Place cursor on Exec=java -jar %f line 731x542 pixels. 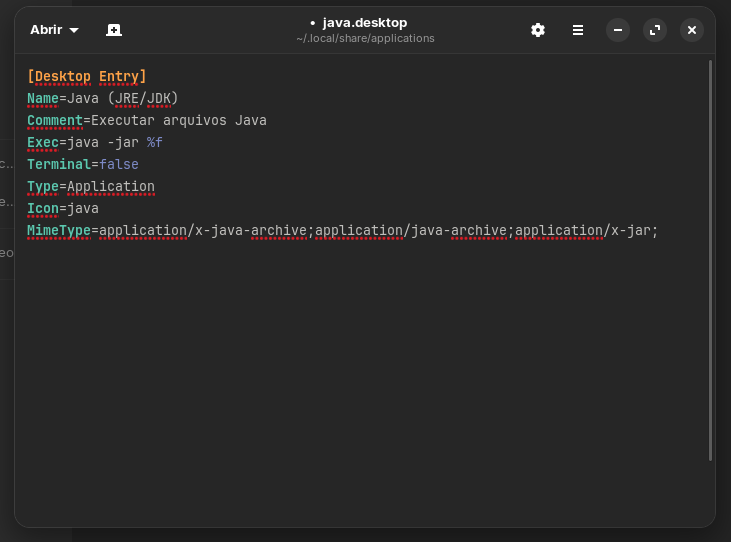[x=95, y=142]
